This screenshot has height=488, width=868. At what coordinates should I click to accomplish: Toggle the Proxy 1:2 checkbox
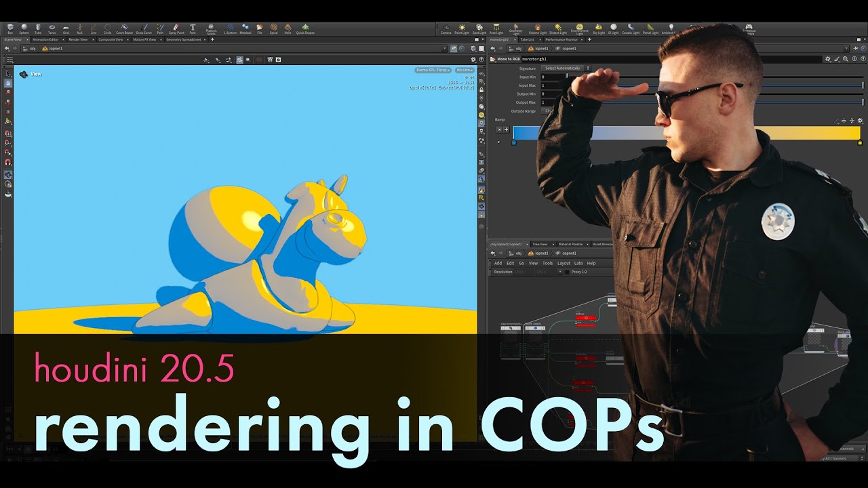click(567, 272)
